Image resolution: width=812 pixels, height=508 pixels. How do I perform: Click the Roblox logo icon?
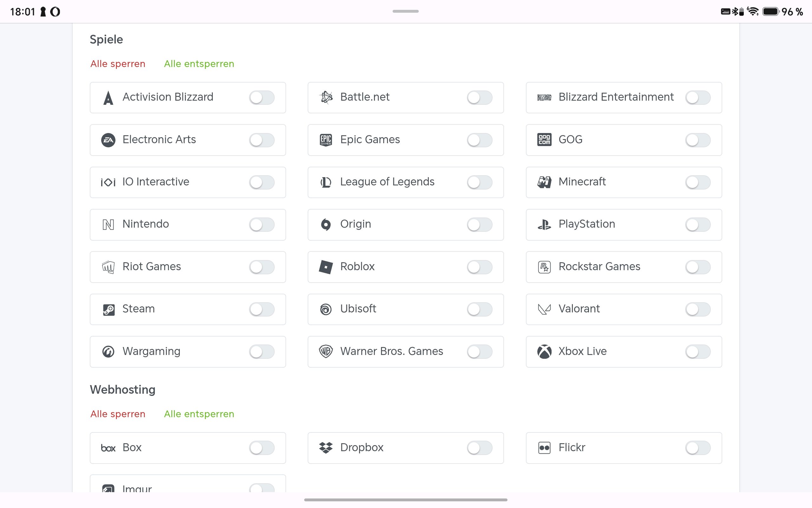pos(326,267)
